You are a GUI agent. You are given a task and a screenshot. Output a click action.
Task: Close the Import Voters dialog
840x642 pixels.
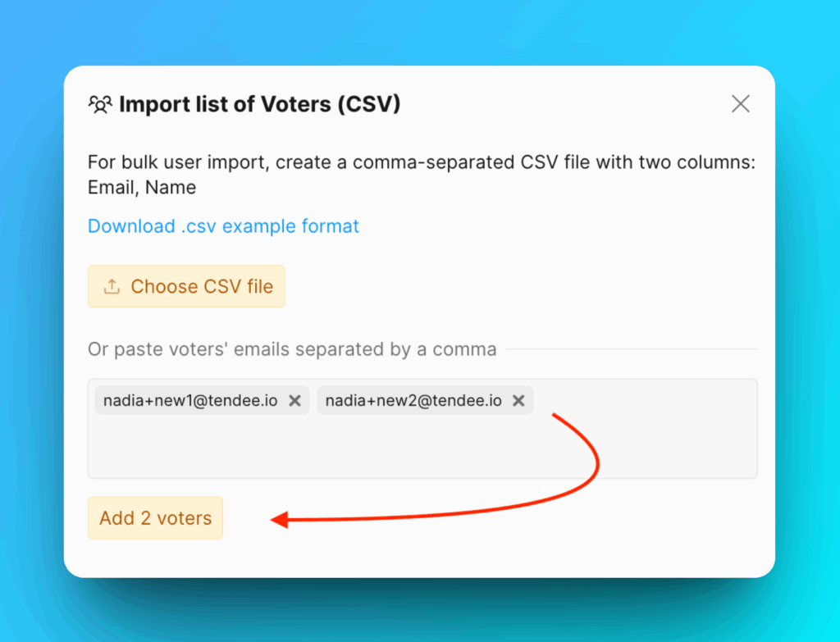[740, 104]
